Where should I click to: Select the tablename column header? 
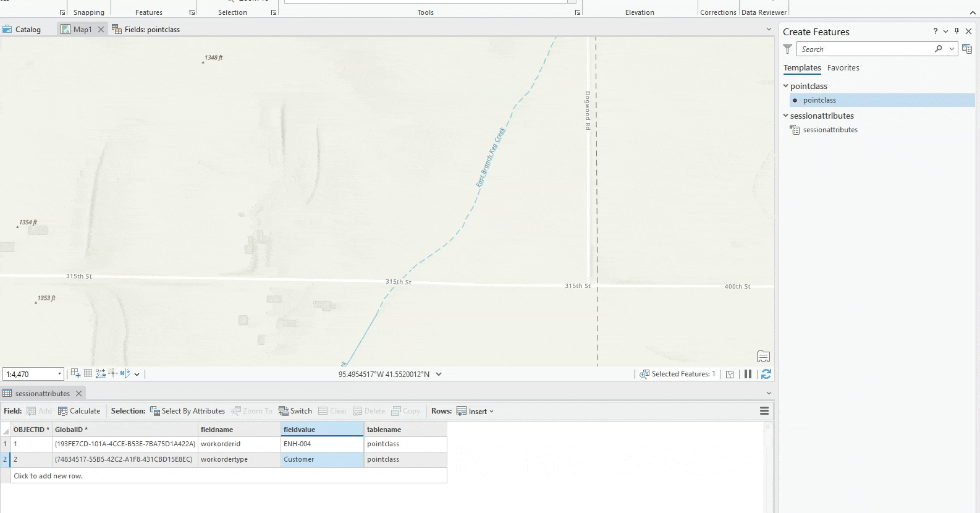click(x=405, y=430)
